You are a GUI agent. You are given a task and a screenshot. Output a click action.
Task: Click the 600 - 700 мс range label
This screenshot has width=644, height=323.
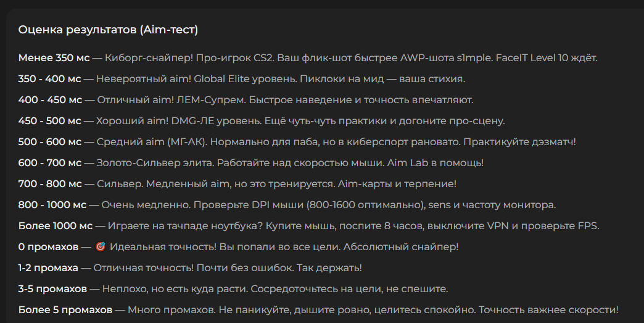(50, 162)
